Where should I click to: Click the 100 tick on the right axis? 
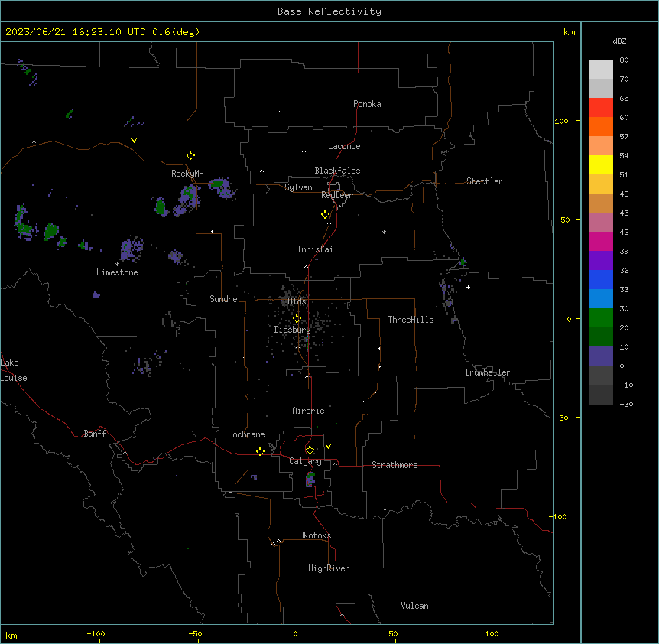point(561,121)
